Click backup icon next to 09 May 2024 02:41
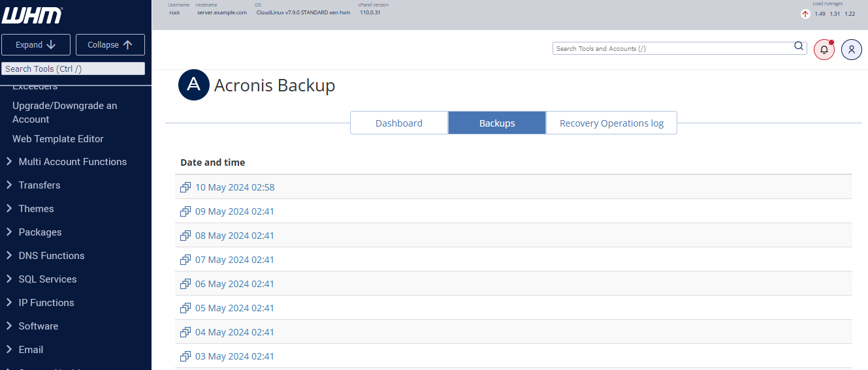The width and height of the screenshot is (868, 370). coord(185,211)
